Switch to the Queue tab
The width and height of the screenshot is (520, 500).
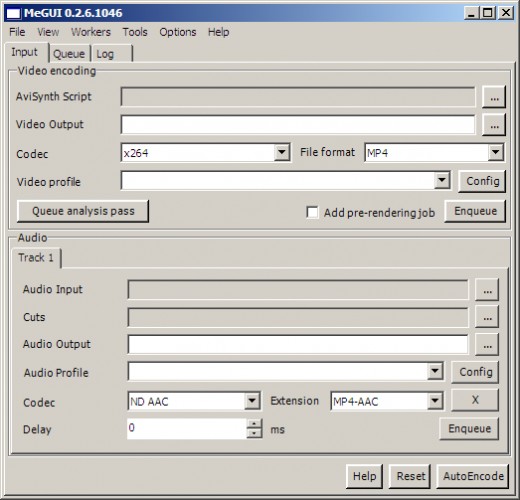coord(69,54)
